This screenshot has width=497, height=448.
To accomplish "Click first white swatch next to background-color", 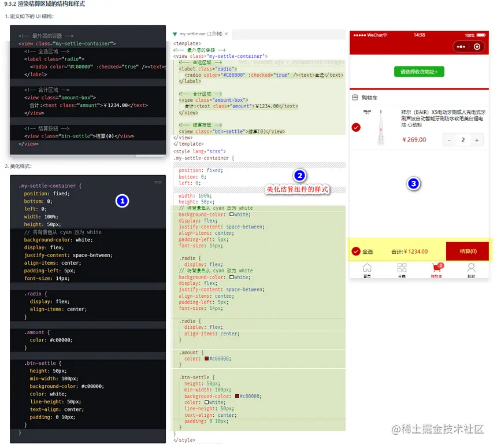I will (x=231, y=214).
